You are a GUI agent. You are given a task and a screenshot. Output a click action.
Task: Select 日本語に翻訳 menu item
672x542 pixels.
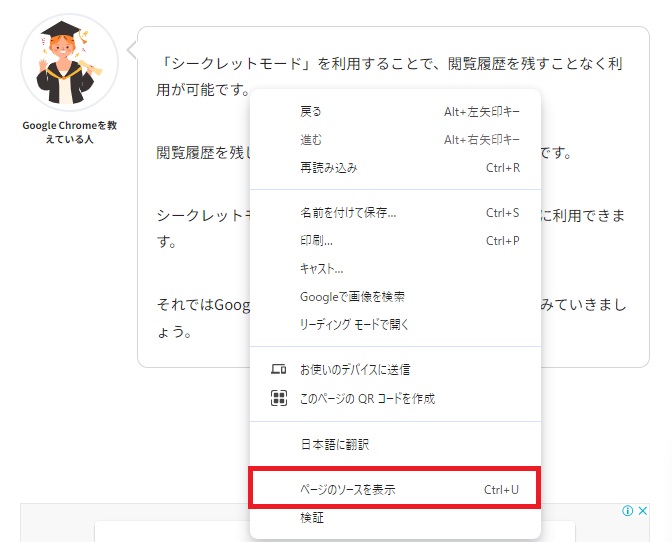click(x=395, y=444)
